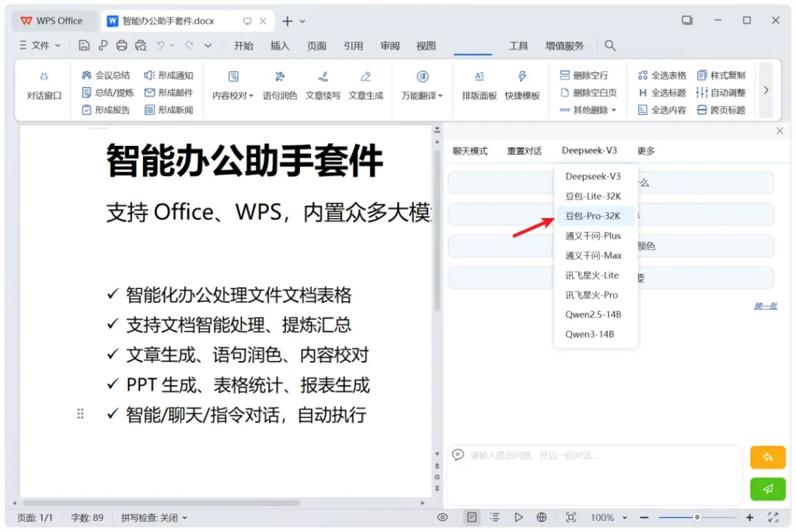
Task: Click the zoom slider in status bar
Action: tap(696, 517)
